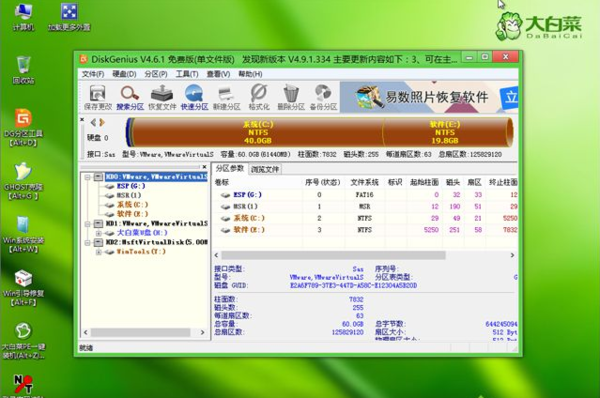
Task: Open the 加载更多外置 desktop icon
Action: pyautogui.click(x=69, y=17)
